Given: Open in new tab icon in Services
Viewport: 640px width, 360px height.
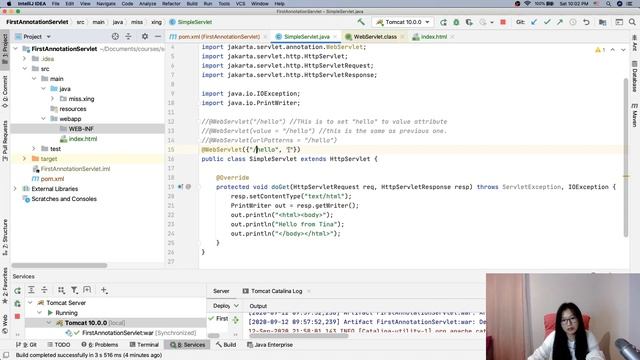Looking at the screenshot, I should click(87, 290).
